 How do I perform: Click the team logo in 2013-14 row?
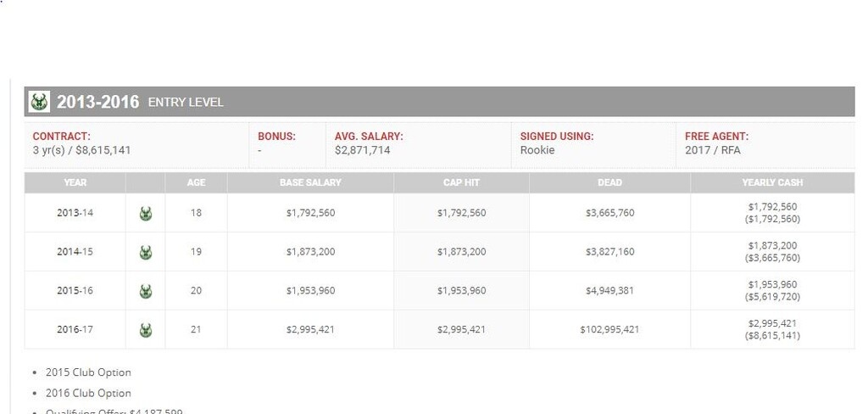point(146,214)
